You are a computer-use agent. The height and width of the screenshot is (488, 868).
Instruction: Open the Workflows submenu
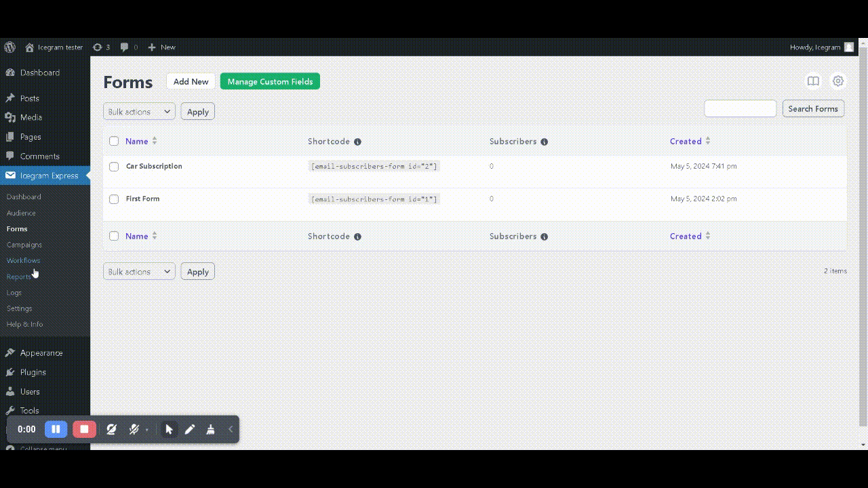(23, 260)
